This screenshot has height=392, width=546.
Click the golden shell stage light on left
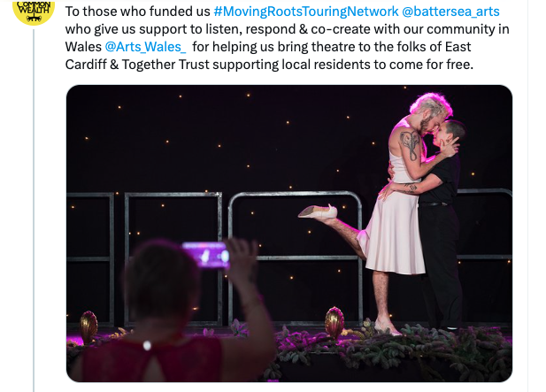coord(88,327)
